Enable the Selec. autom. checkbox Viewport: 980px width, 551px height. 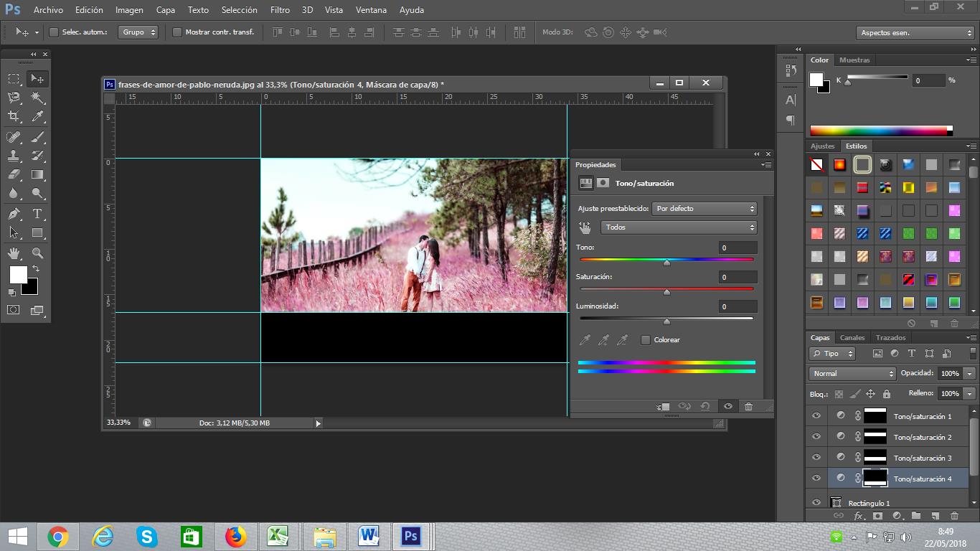click(54, 32)
